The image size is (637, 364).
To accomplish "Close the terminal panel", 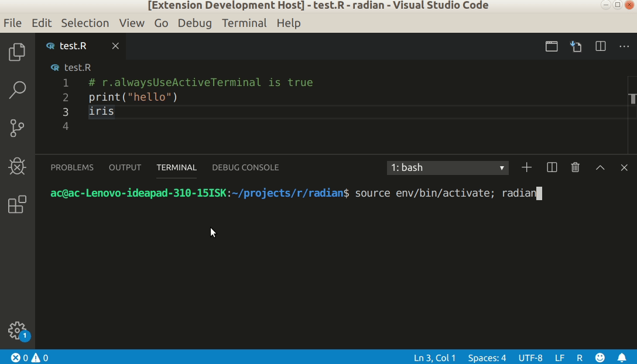I will (624, 167).
